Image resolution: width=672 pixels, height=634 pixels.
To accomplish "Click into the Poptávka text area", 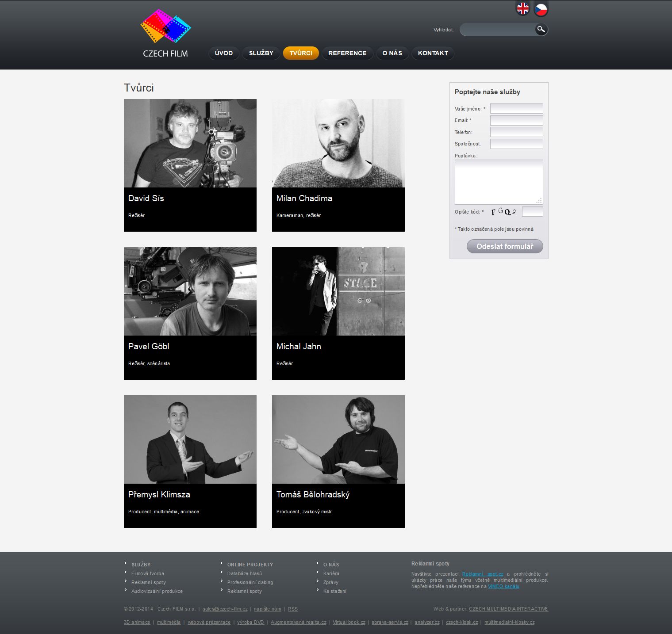I will (499, 182).
